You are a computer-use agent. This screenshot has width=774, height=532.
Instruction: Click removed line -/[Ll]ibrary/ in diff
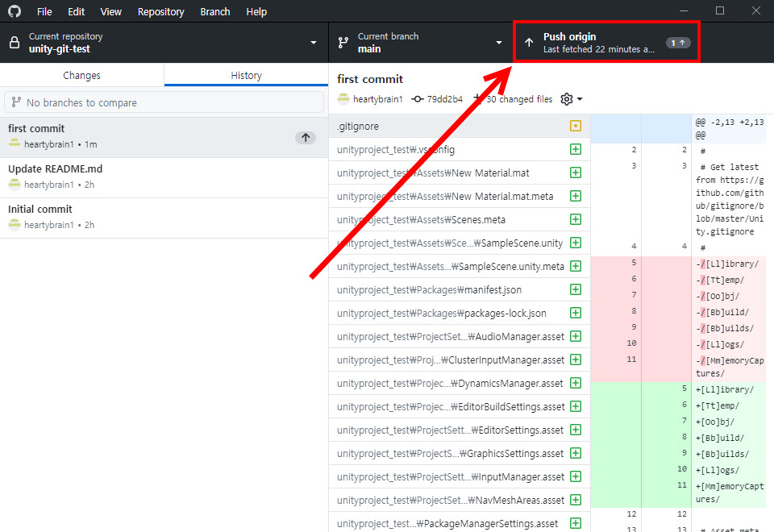(727, 264)
